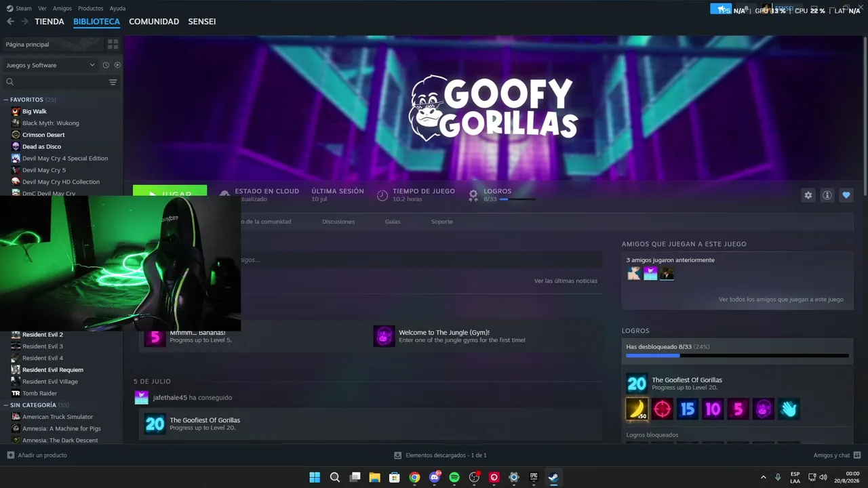The width and height of the screenshot is (868, 488).
Task: Open the game settings gear icon
Action: click(x=808, y=195)
